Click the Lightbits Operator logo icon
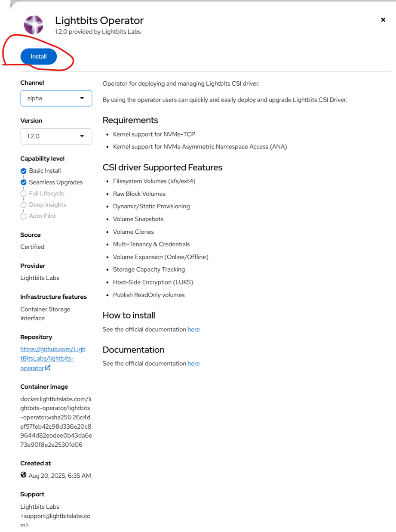 [x=33, y=25]
